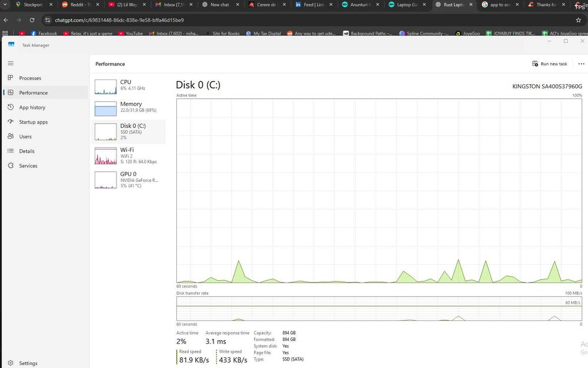Screen dimensions: 588x368
Task: Open the Task Manager hamburger navigation menu
Action: pyautogui.click(x=11, y=63)
